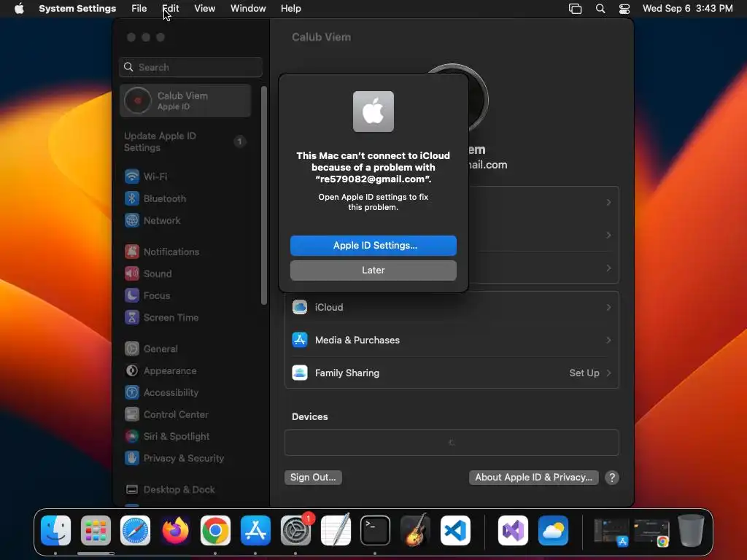Open System Settings Dock icon

coord(296,530)
